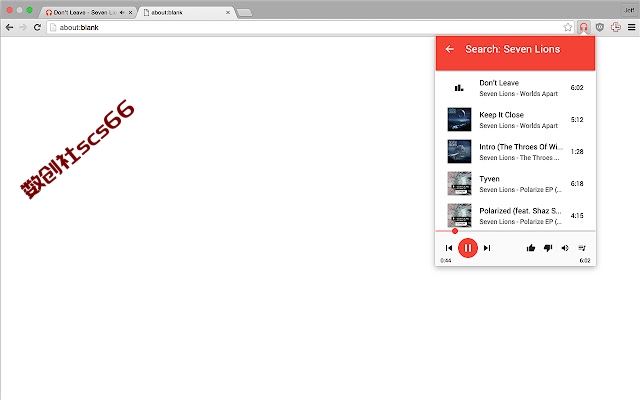Viewport: 640px width, 400px height.
Task: Switch to the about:blank tab
Action: tap(186, 13)
